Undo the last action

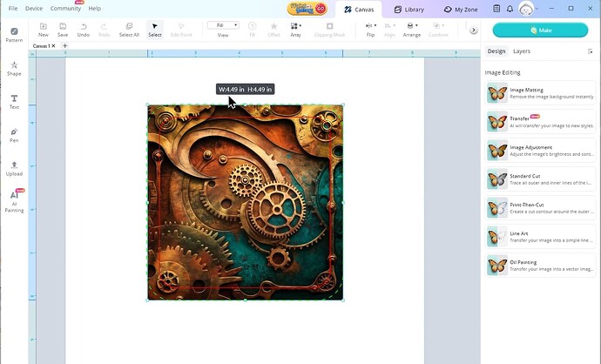click(83, 29)
